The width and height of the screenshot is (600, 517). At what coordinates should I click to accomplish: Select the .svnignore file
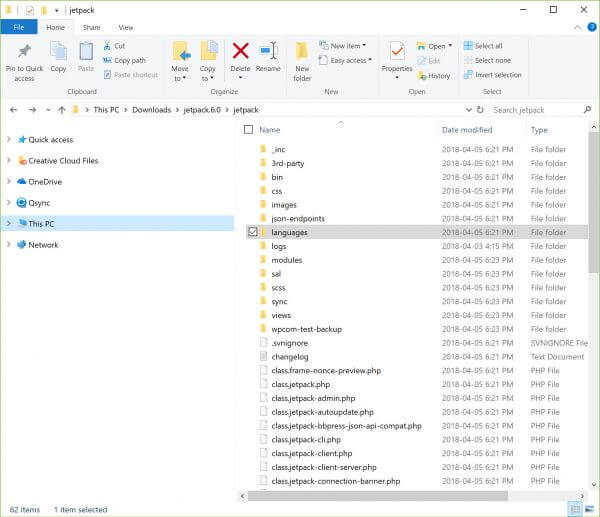pyautogui.click(x=290, y=343)
